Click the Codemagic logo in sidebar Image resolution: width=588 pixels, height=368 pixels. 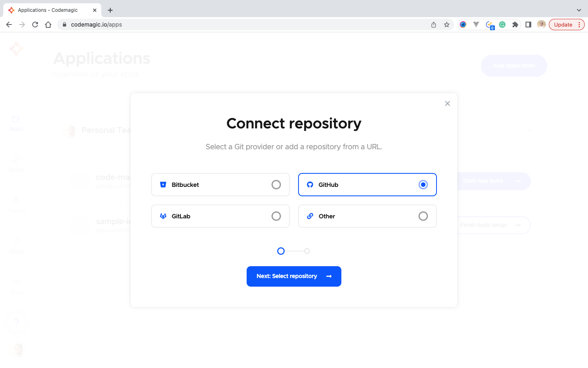tap(16, 49)
